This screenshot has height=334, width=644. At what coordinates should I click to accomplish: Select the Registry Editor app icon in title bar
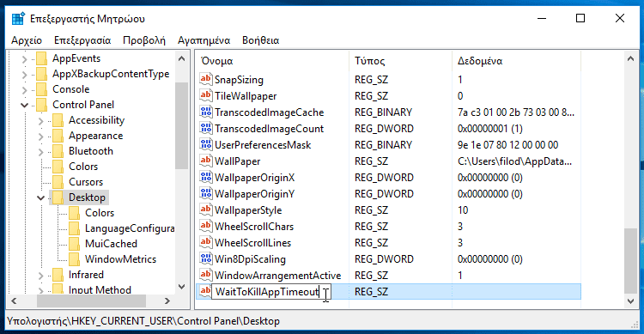click(18, 19)
